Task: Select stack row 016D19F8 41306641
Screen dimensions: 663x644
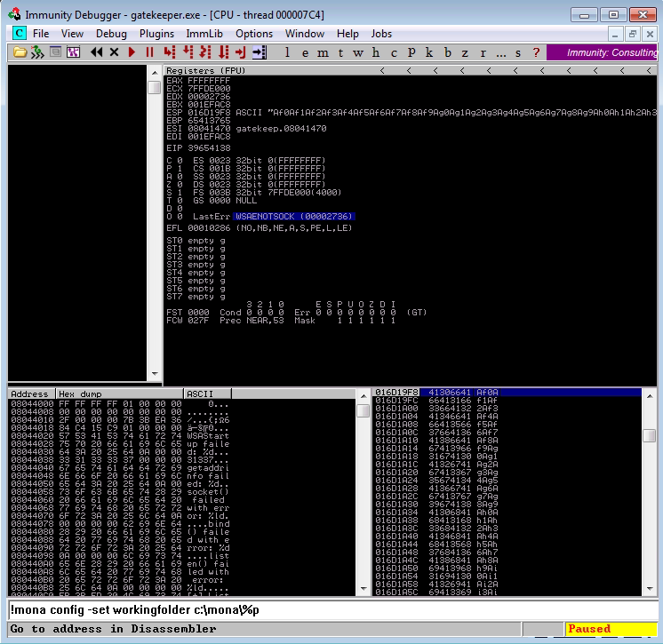Action: click(507, 392)
